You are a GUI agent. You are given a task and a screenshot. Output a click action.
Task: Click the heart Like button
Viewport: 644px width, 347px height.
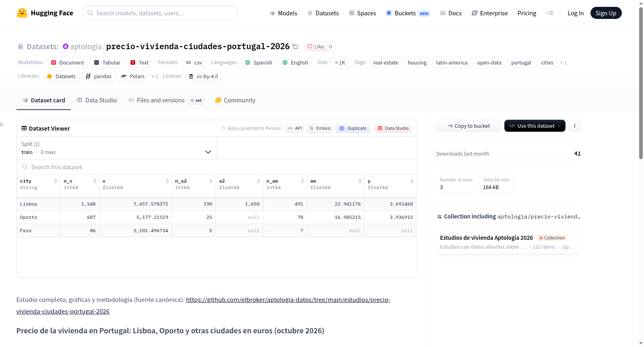[x=316, y=46]
